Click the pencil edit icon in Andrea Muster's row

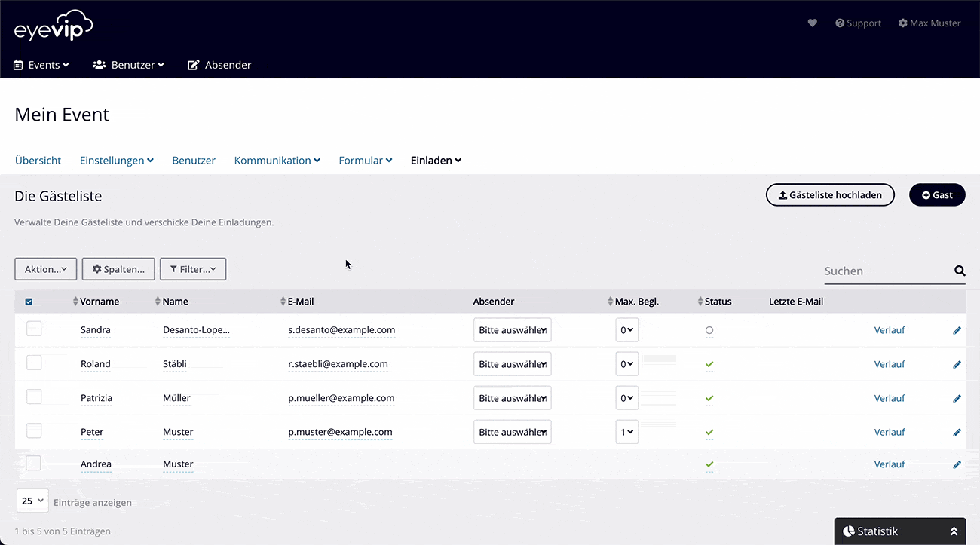tap(957, 464)
